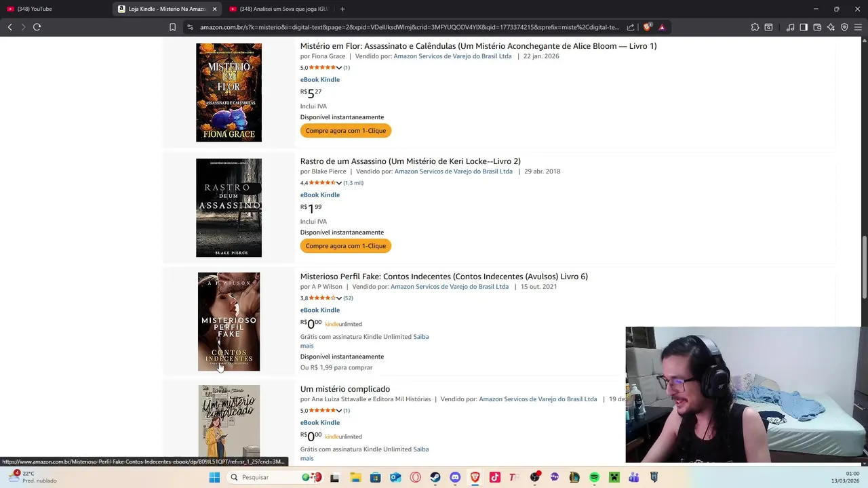Open OBS Studio from taskbar
This screenshot has width=868, height=488.
[535, 477]
